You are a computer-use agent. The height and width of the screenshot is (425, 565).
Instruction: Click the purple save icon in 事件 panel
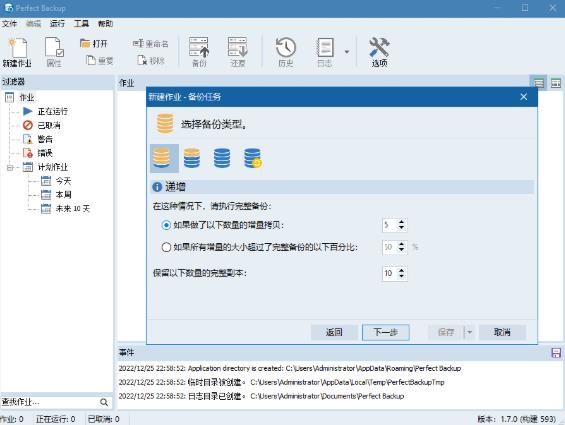click(x=556, y=353)
